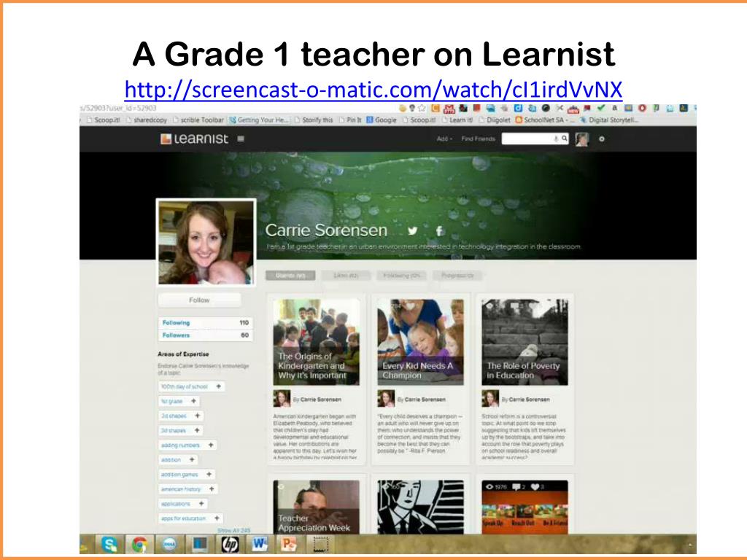Image resolution: width=747 pixels, height=560 pixels.
Task: Open Skype from the taskbar
Action: [x=109, y=544]
